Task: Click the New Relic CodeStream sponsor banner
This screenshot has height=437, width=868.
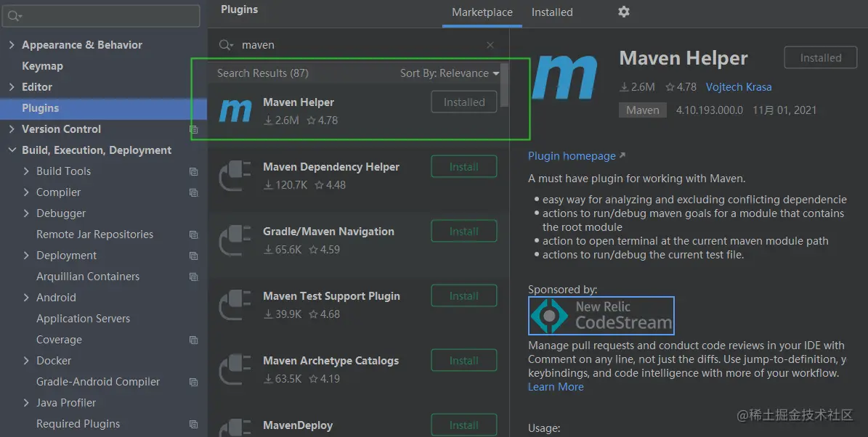Action: coord(601,315)
